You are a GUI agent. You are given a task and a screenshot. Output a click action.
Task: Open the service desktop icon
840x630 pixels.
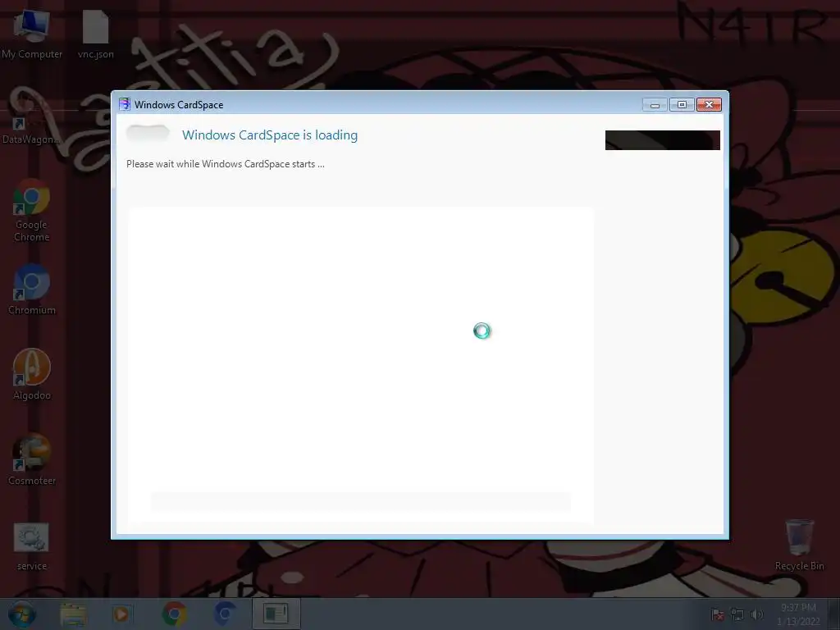pos(32,546)
